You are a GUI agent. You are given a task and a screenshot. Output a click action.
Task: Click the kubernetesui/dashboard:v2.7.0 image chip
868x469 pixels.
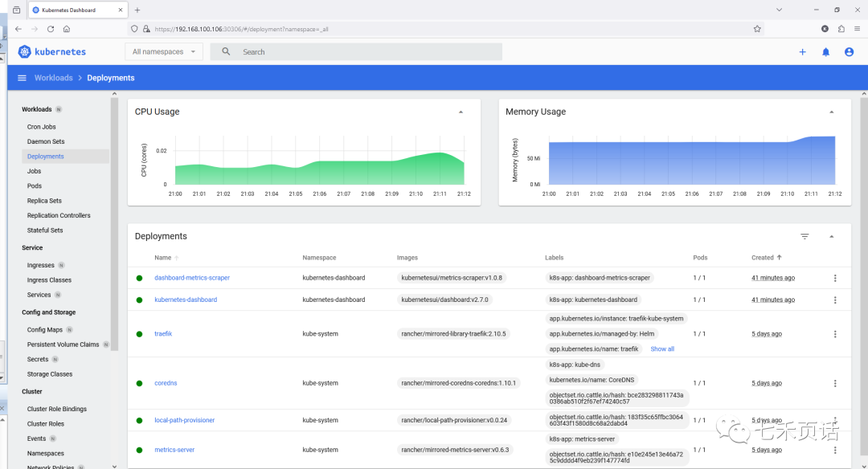click(444, 300)
